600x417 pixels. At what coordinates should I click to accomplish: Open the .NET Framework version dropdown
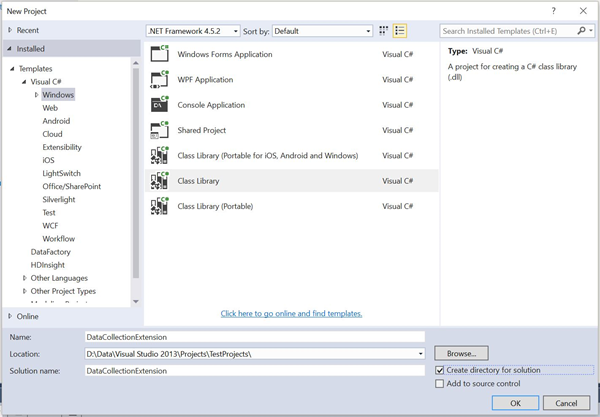pyautogui.click(x=193, y=31)
